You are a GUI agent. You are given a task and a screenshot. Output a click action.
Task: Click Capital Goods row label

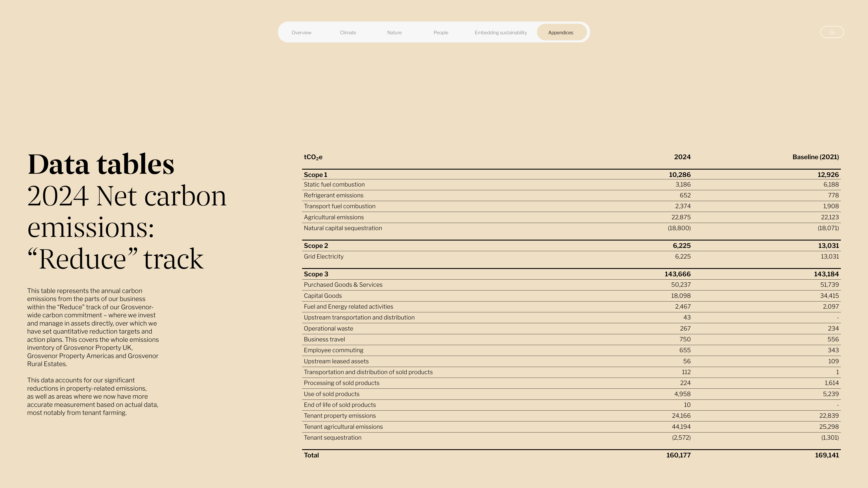(x=322, y=296)
